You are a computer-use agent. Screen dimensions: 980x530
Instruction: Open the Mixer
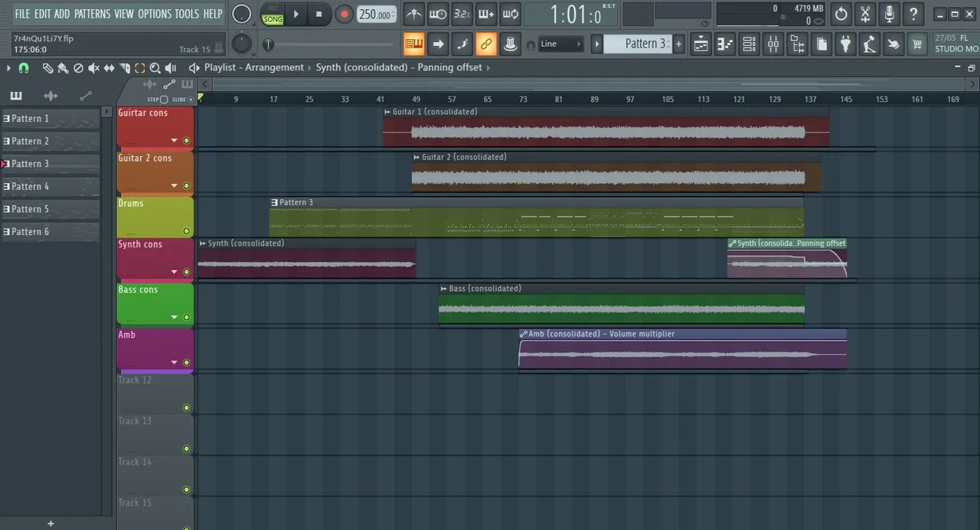point(773,44)
